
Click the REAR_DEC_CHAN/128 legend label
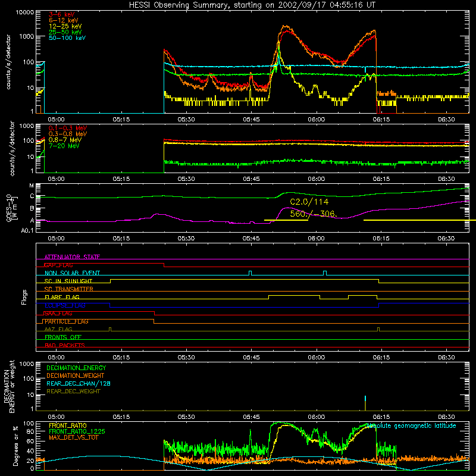(x=79, y=383)
